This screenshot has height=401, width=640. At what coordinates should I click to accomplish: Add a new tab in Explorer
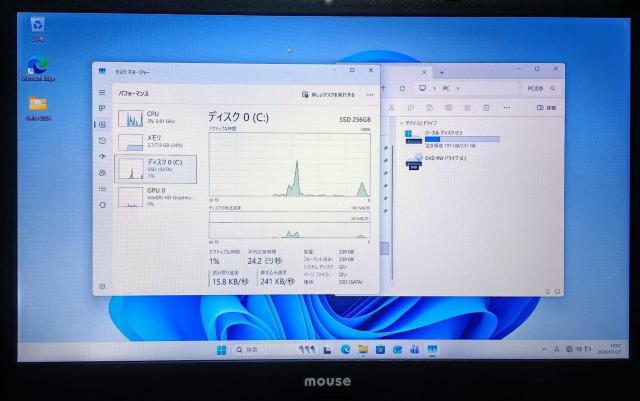(x=442, y=72)
